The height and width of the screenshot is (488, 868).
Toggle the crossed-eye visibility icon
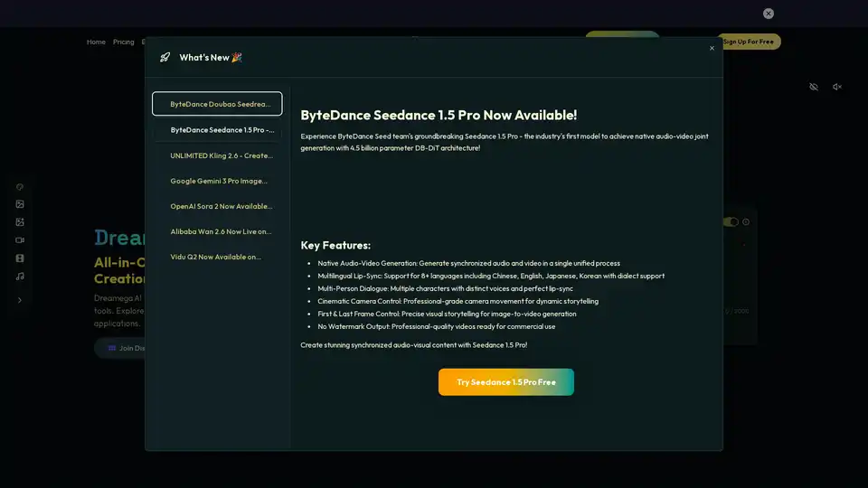814,87
